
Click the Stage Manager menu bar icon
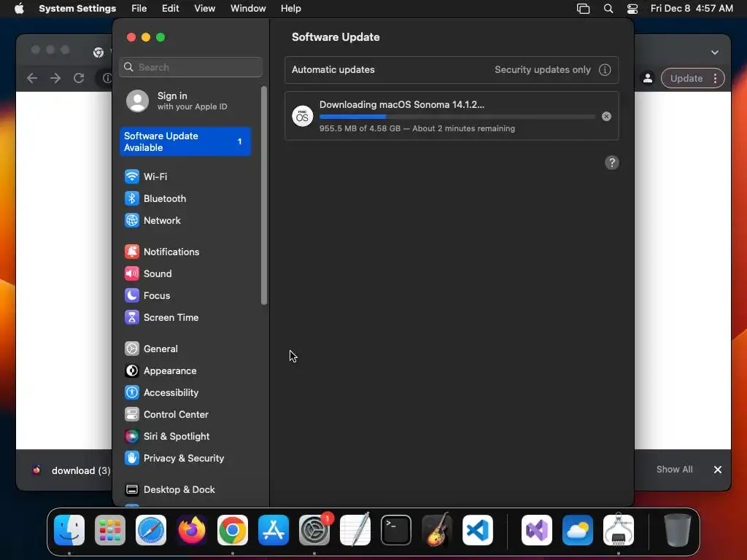[x=583, y=9]
